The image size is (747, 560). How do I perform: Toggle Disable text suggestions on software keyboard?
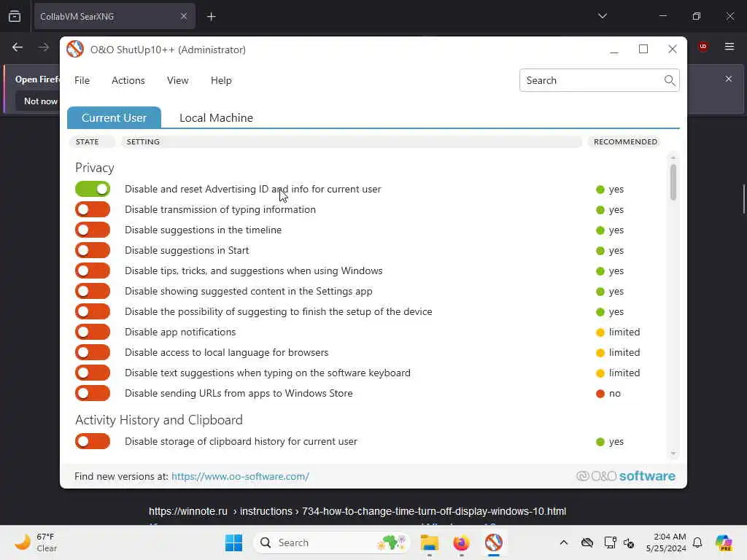[x=93, y=373]
